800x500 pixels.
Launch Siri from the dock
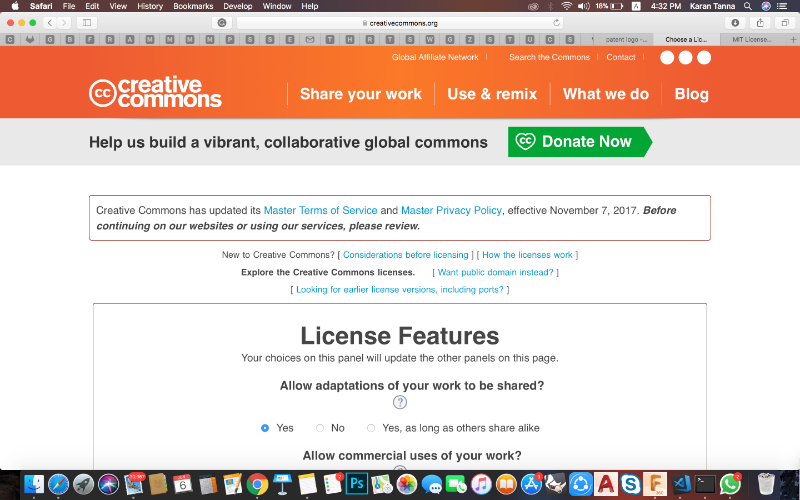click(108, 484)
